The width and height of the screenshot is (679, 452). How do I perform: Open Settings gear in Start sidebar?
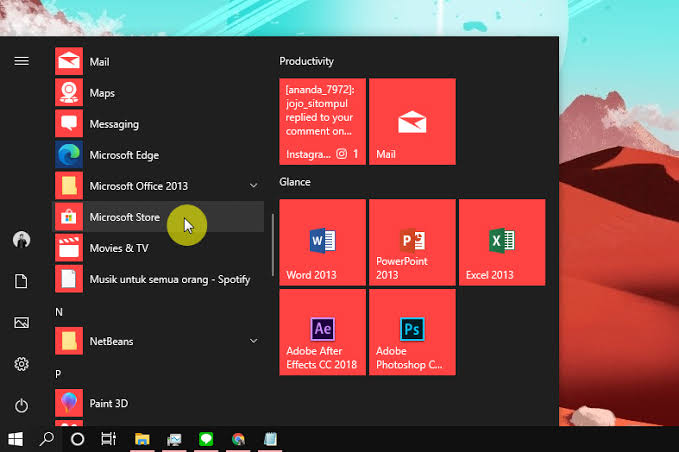point(22,364)
